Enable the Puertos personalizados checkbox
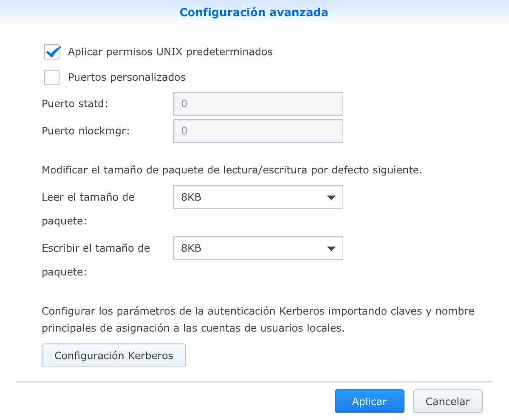 [52, 78]
